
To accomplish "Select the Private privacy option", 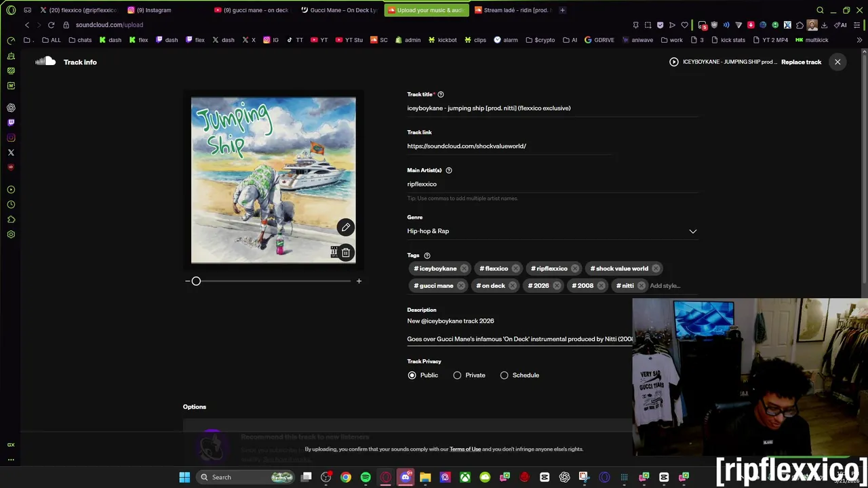I will 457,375.
